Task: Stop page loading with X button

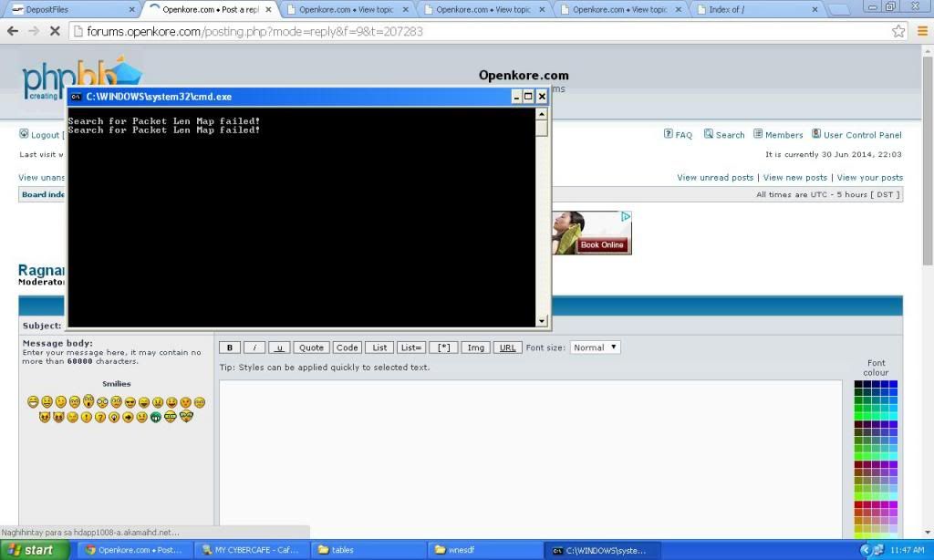Action: 55,31
